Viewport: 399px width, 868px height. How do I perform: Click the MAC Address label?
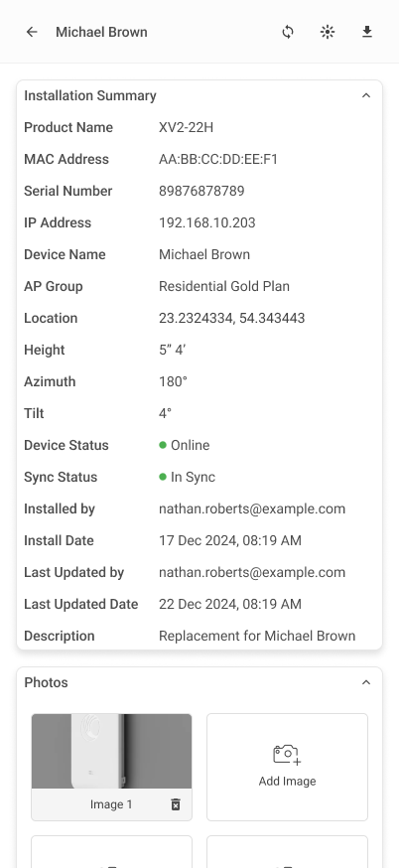(66, 160)
